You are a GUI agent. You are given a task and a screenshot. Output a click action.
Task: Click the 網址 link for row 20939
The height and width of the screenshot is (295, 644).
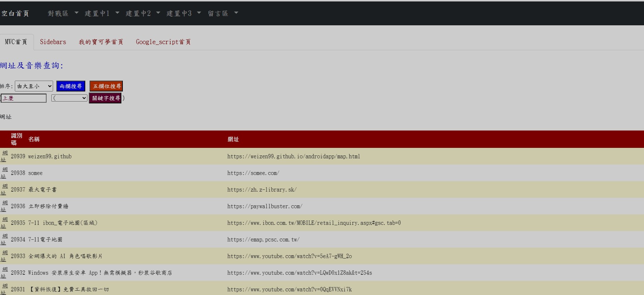coord(4,156)
